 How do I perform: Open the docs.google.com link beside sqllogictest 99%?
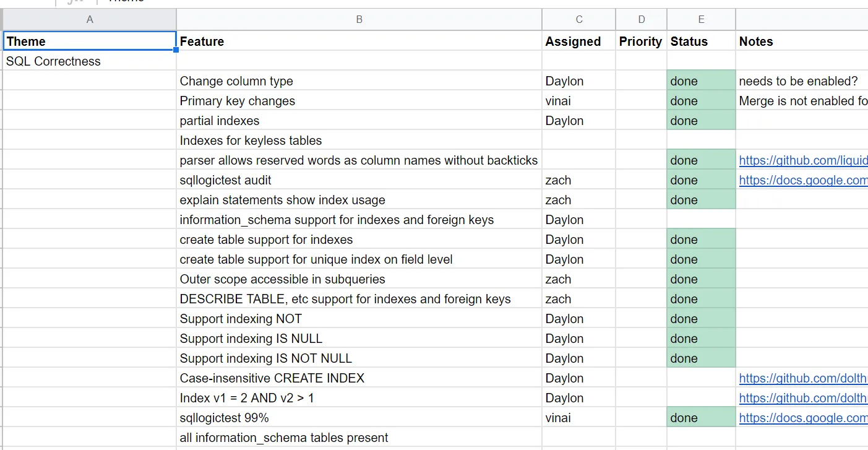[x=802, y=417]
